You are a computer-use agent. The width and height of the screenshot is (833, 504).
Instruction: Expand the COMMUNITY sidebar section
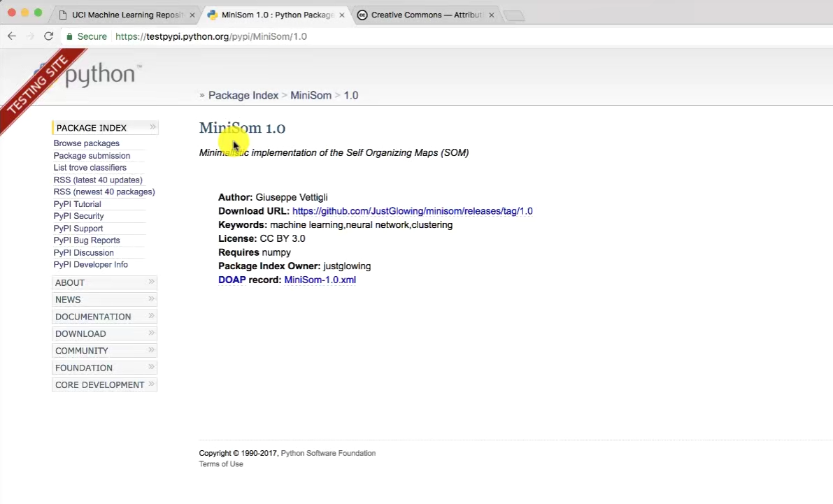coord(104,351)
